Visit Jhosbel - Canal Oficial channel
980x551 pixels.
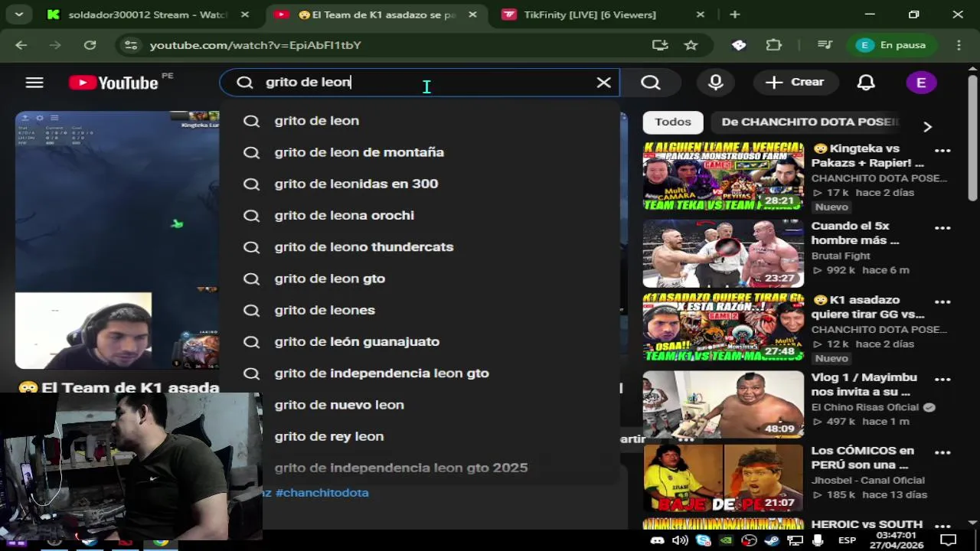868,481
